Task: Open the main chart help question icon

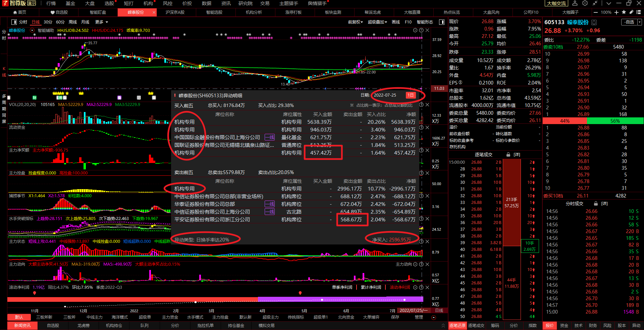Action: 421,30
